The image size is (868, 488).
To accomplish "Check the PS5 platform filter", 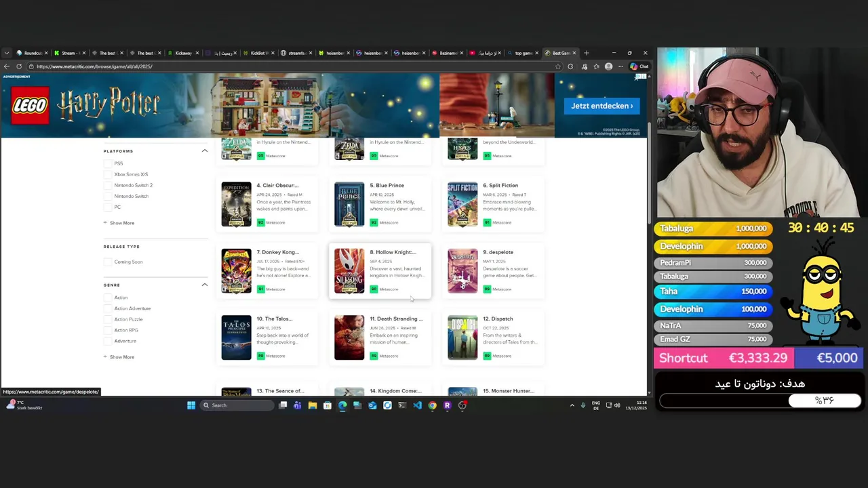I will [107, 163].
